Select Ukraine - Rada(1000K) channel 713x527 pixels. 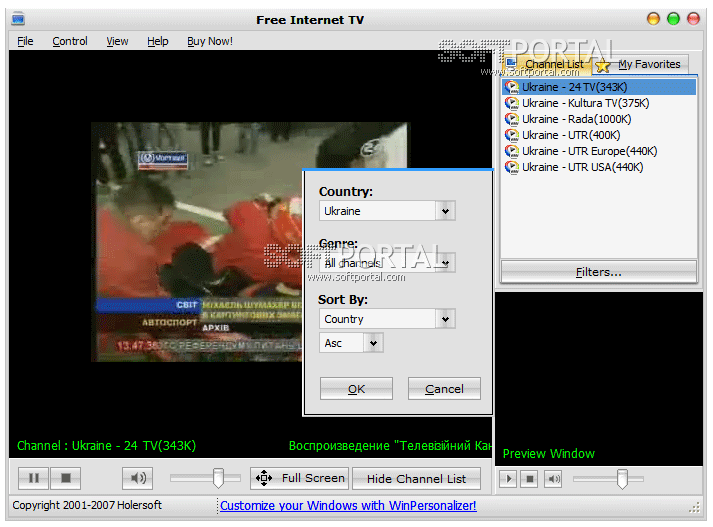tap(599, 119)
